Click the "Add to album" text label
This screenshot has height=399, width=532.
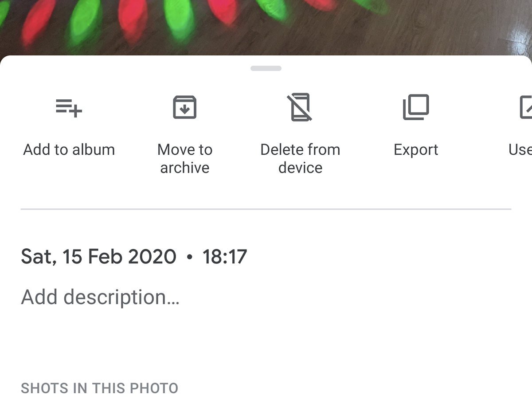[69, 150]
